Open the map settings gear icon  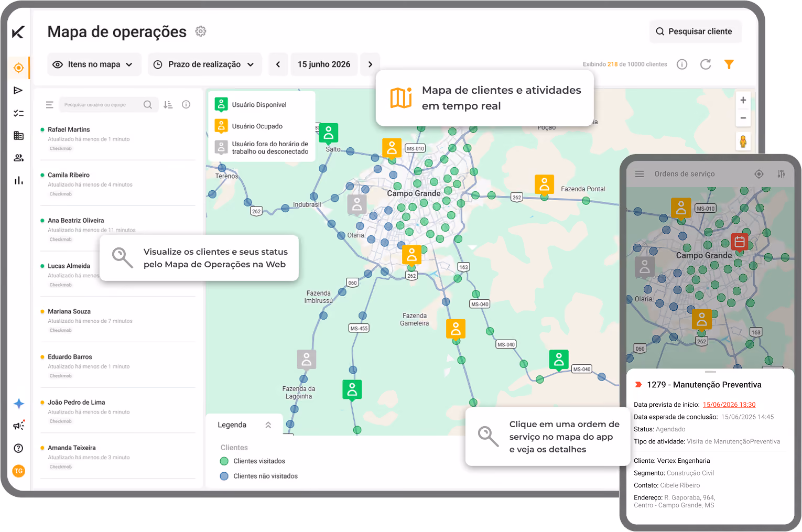click(x=201, y=31)
